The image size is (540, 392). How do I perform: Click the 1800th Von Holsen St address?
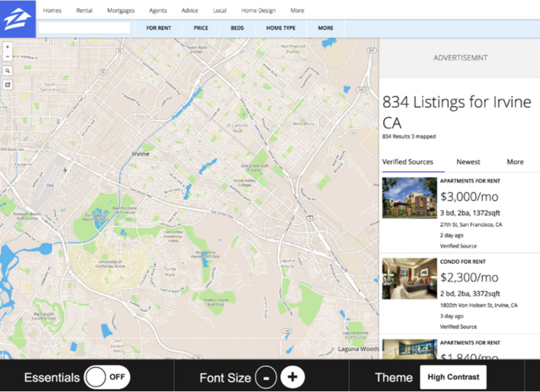pyautogui.click(x=479, y=305)
